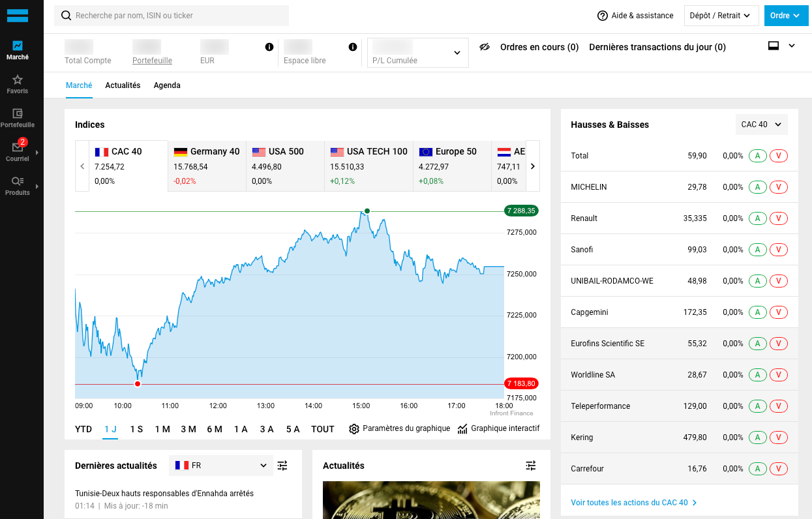Sell Worldline SA with the V button

coord(779,375)
